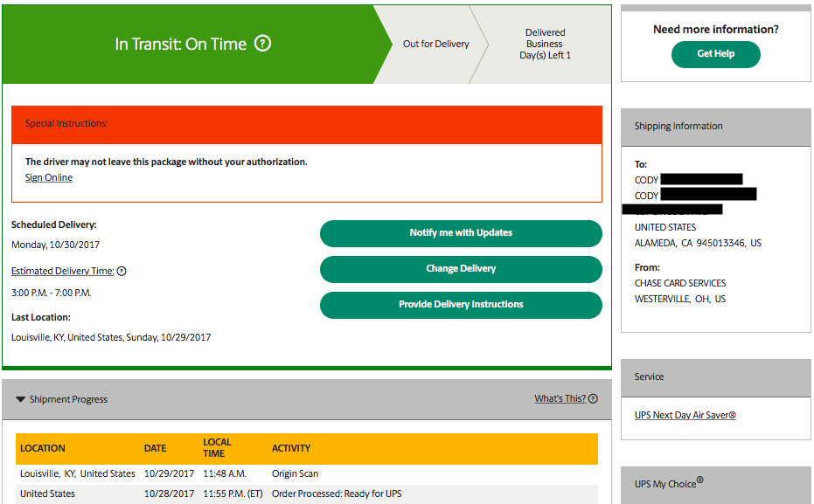This screenshot has width=814, height=504.
Task: Click the 10/28/2017 date cell
Action: (170, 494)
